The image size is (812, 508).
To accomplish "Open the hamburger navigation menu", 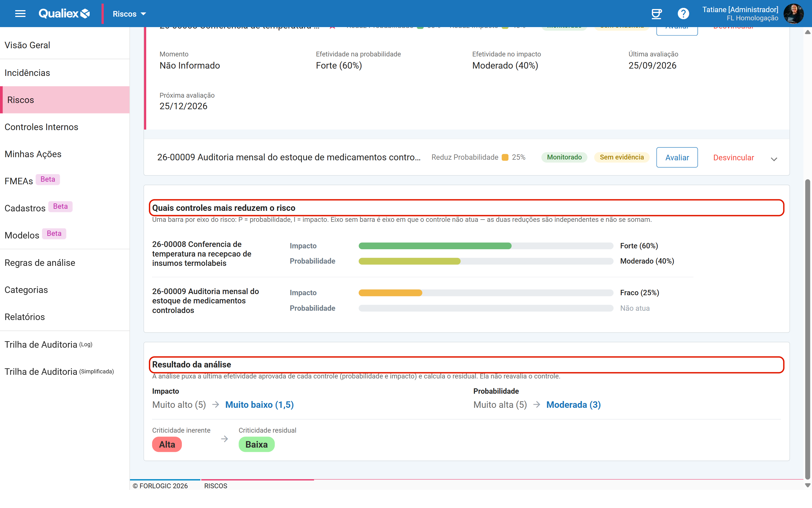I will [x=21, y=14].
